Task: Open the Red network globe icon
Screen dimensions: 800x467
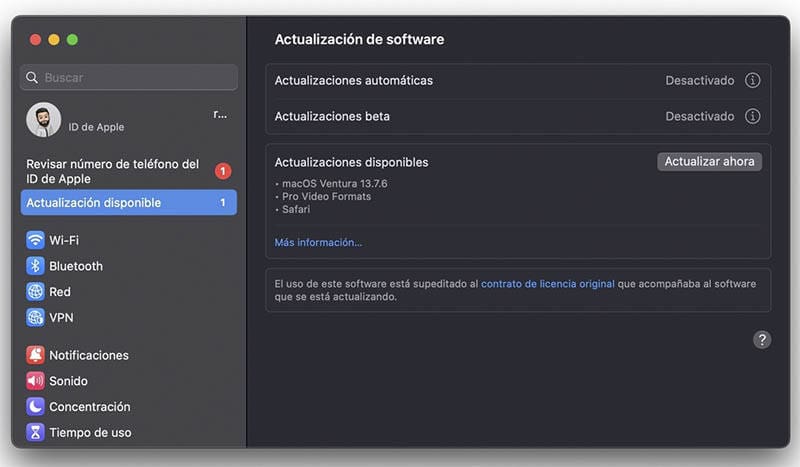Action: (x=36, y=292)
